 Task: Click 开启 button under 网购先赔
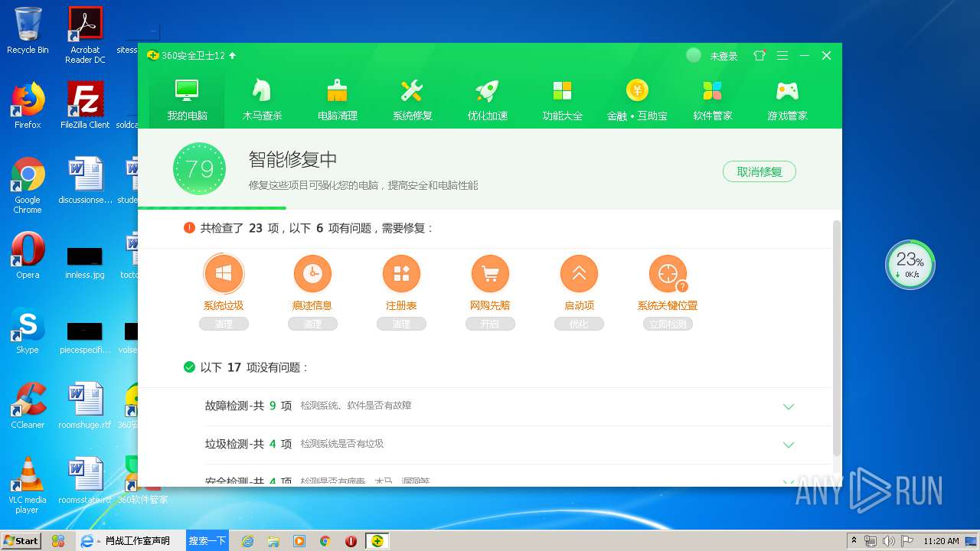point(490,324)
